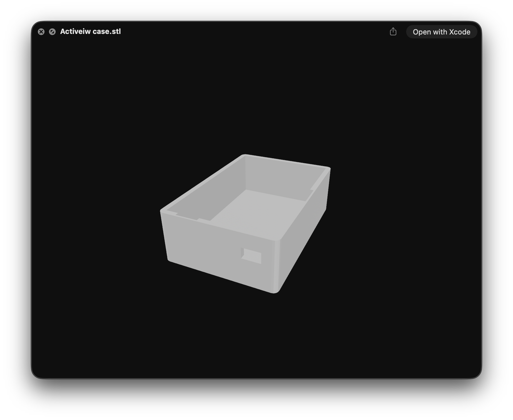Click the full screen toggle icon
Screen dimensions: 513x420
coord(52,32)
